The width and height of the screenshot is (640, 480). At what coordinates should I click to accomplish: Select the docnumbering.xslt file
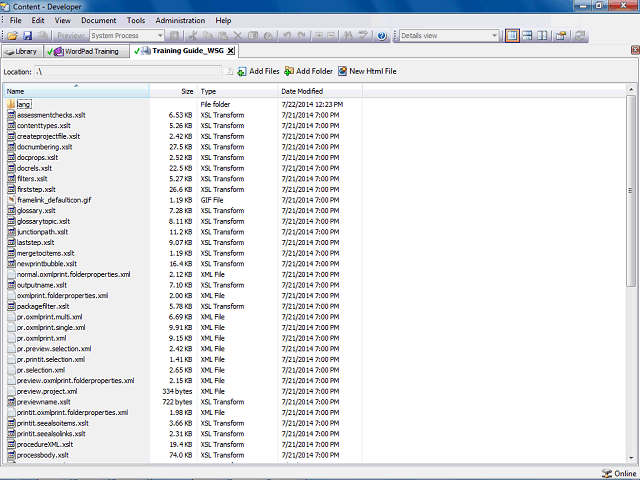tap(44, 147)
